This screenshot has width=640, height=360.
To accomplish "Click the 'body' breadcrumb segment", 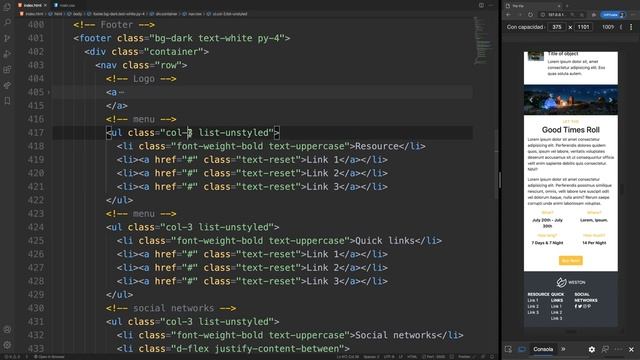I will (x=78, y=14).
